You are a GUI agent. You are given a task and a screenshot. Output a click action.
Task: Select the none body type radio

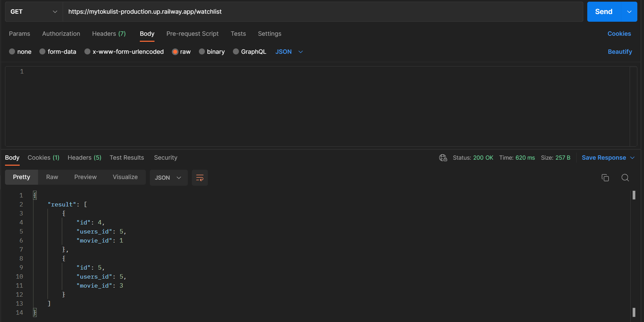coord(12,51)
